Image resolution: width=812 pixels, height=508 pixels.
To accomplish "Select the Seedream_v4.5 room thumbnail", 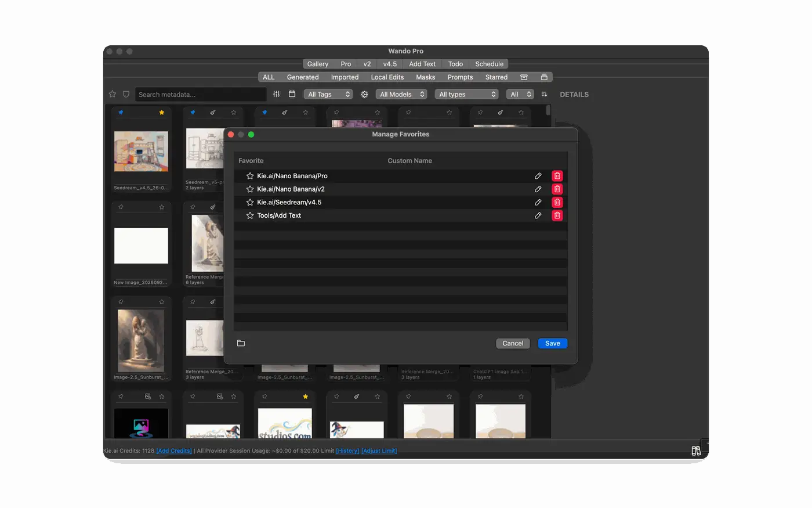I will coord(141,151).
